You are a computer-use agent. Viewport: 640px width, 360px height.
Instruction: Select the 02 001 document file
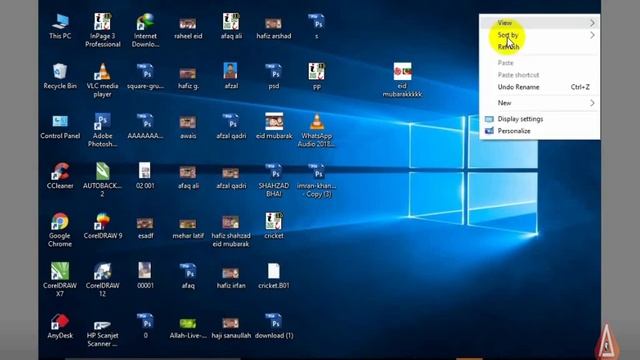point(145,176)
